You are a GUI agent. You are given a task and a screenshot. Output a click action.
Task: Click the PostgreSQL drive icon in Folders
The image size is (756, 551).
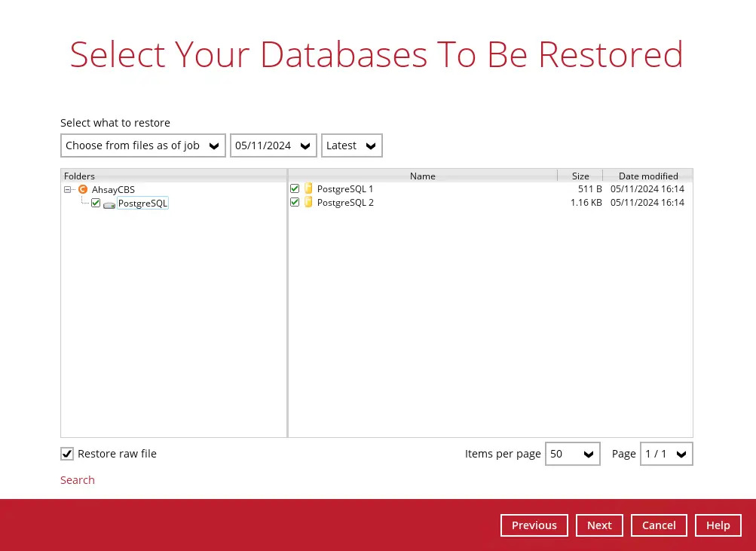(x=109, y=204)
